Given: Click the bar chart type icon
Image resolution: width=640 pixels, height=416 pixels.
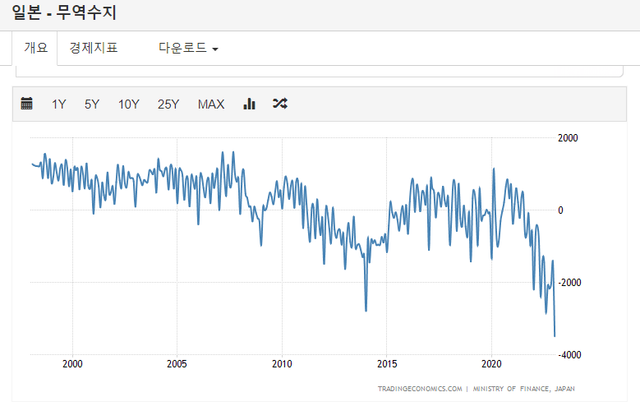Looking at the screenshot, I should point(249,104).
